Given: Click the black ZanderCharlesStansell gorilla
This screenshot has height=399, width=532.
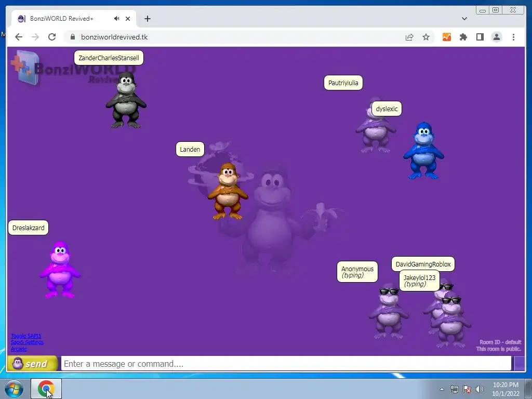Looking at the screenshot, I should (x=126, y=100).
